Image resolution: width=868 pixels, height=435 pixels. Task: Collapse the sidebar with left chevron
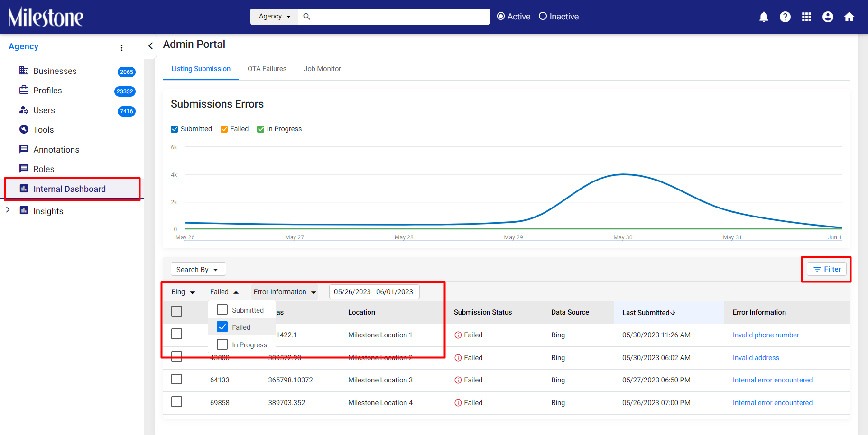(x=150, y=46)
